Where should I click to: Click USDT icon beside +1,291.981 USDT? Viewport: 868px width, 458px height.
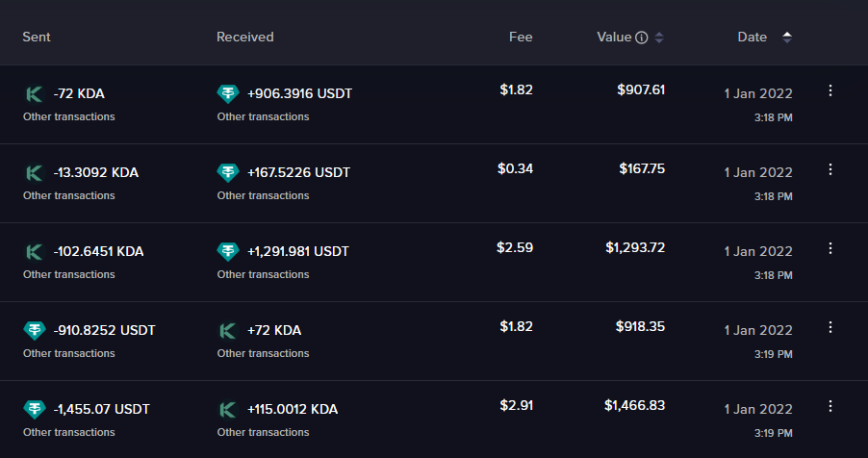point(228,252)
